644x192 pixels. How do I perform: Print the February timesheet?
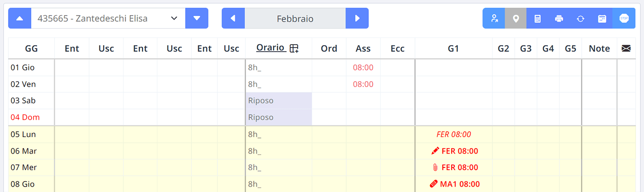tap(559, 18)
